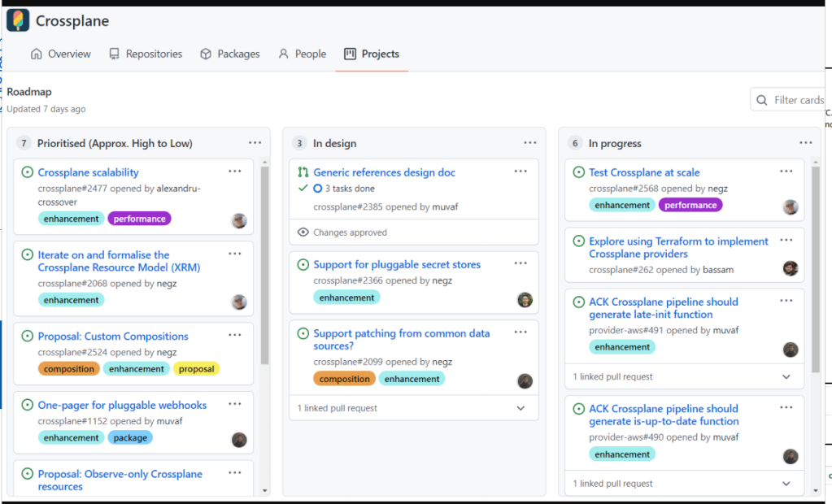Click open-issue icon beside Support patching from common data
This screenshot has height=504, width=832.
[x=303, y=333]
